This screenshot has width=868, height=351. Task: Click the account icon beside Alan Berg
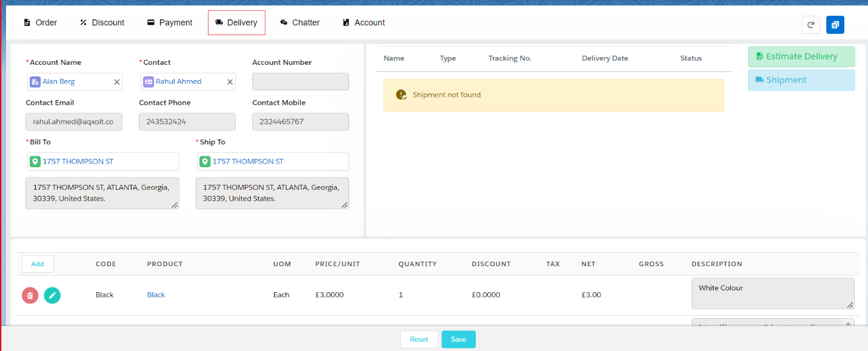(35, 82)
